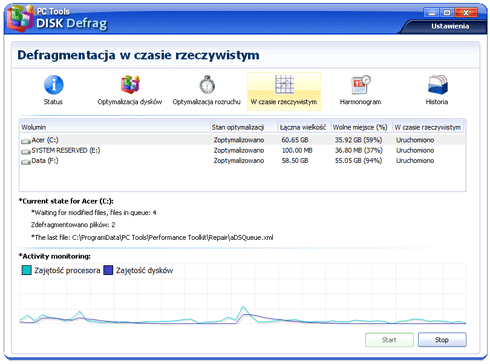
Task: Click Waiting for modified files line
Action: (94, 212)
